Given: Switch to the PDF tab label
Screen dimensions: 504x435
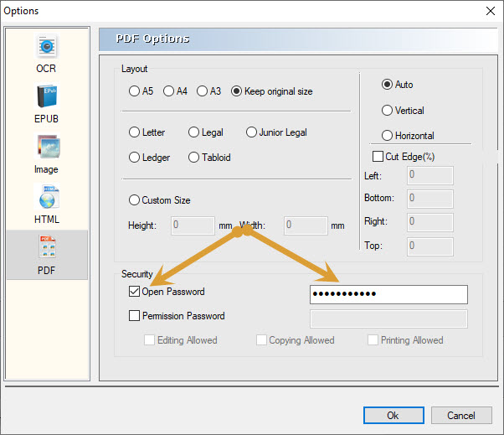Looking at the screenshot, I should click(46, 270).
